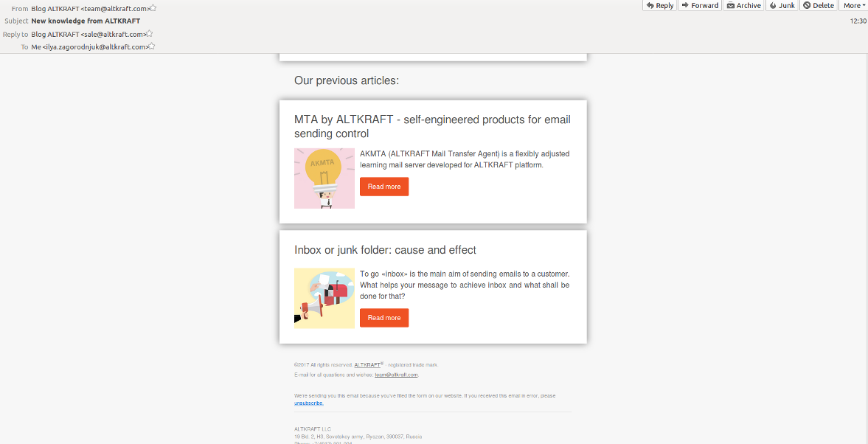Image resolution: width=868 pixels, height=444 pixels.
Task: Open the More actions dropdown
Action: 853,6
